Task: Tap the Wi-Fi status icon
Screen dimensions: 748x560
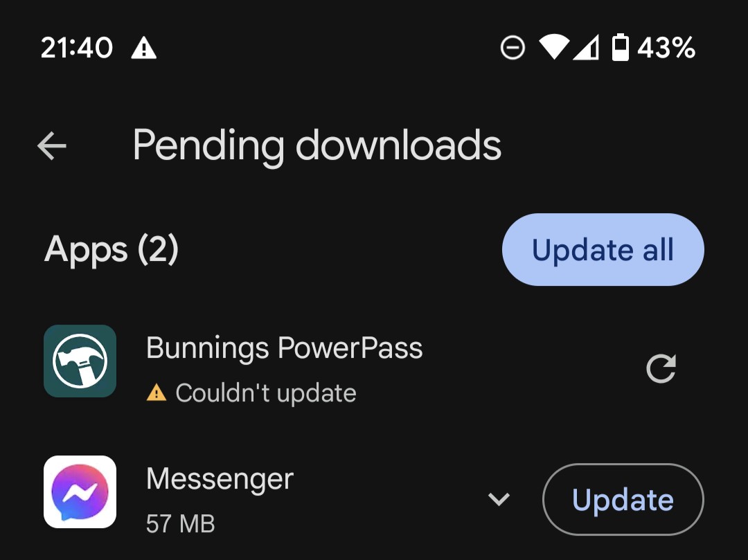Action: point(554,48)
